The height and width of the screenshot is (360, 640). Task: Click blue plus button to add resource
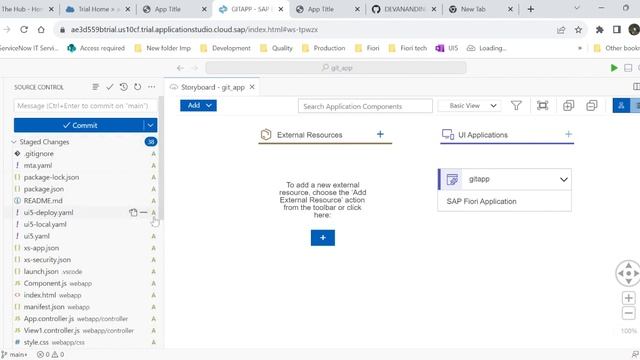[x=322, y=238]
